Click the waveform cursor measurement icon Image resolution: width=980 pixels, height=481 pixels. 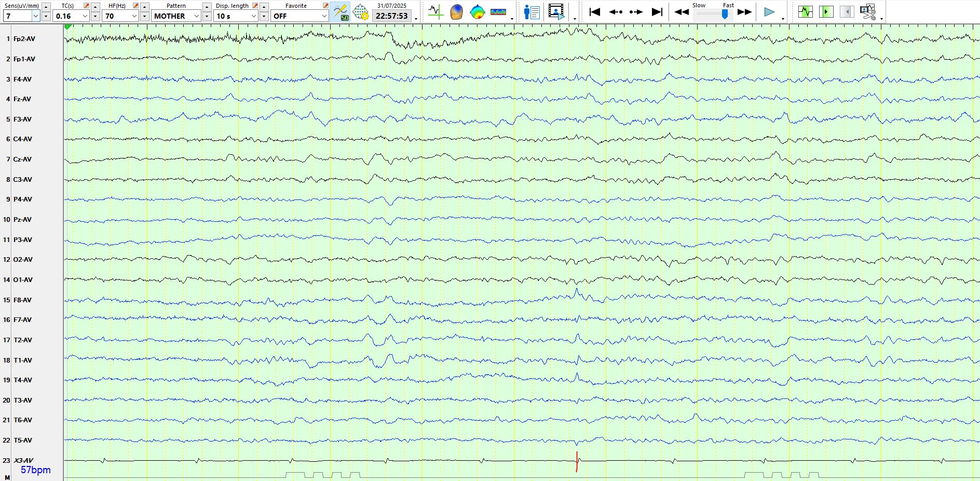(x=435, y=11)
